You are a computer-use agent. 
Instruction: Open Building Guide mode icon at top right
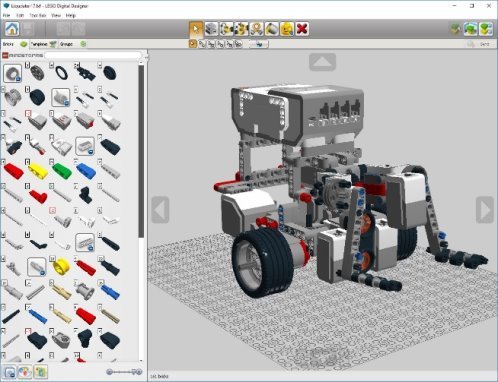486,29
